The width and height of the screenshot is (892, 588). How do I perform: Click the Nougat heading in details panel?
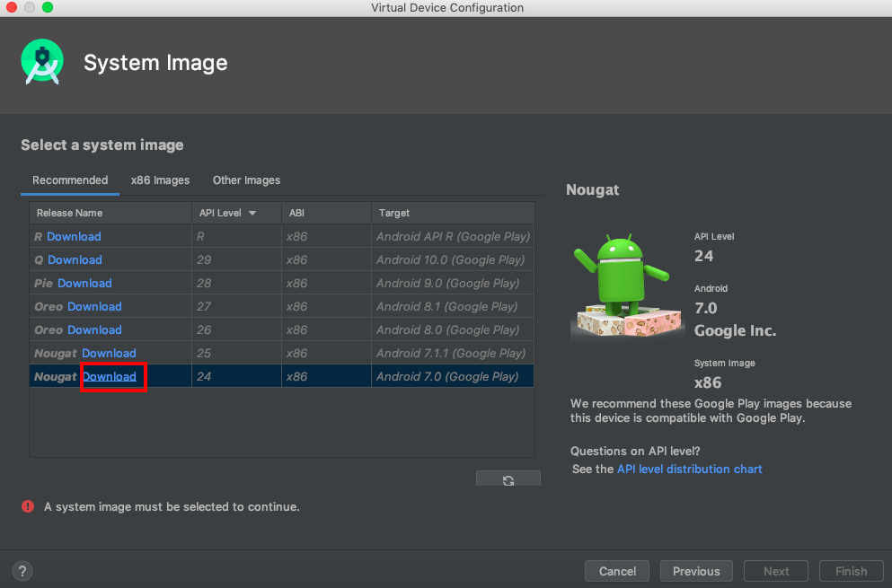click(592, 190)
